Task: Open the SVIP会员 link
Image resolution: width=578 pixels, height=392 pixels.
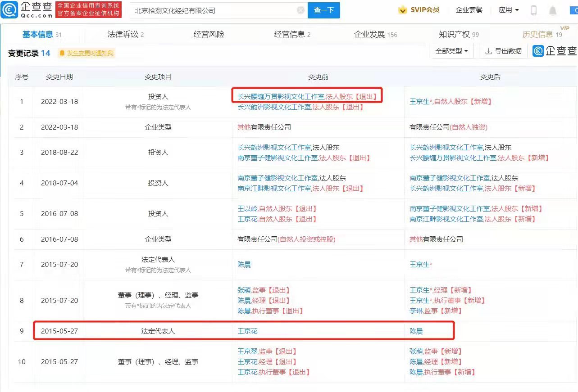Action: tap(419, 10)
